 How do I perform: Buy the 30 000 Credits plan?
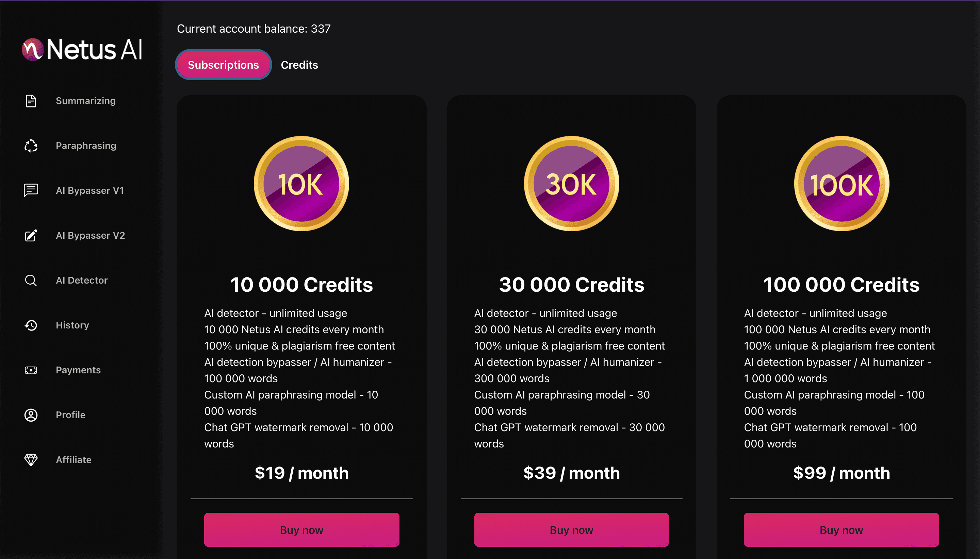(571, 530)
